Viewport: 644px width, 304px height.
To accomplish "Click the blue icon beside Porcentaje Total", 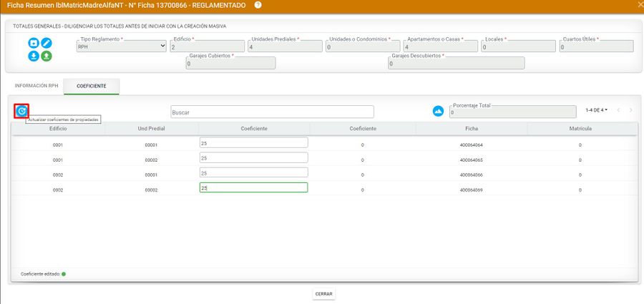I will pyautogui.click(x=439, y=111).
